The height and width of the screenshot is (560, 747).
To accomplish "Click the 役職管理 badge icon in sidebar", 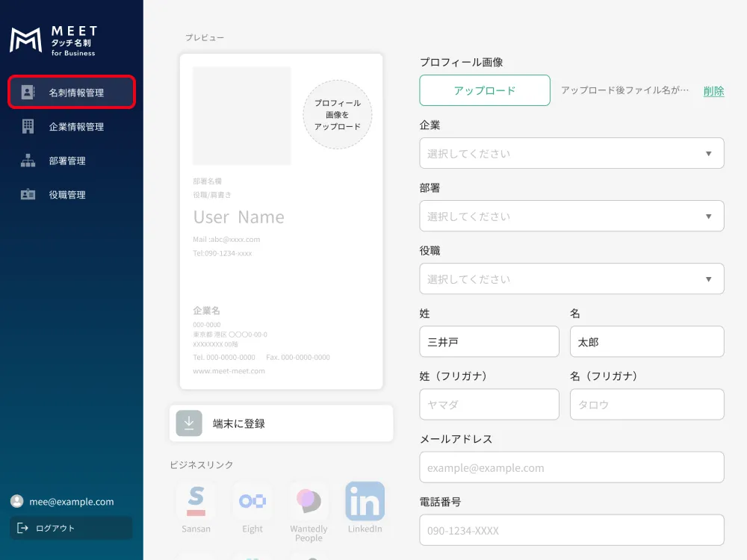I will point(28,194).
